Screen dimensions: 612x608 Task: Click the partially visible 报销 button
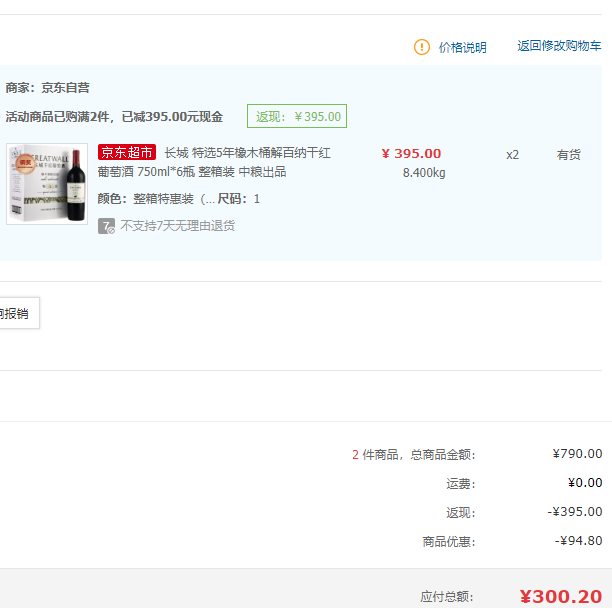tap(18, 313)
